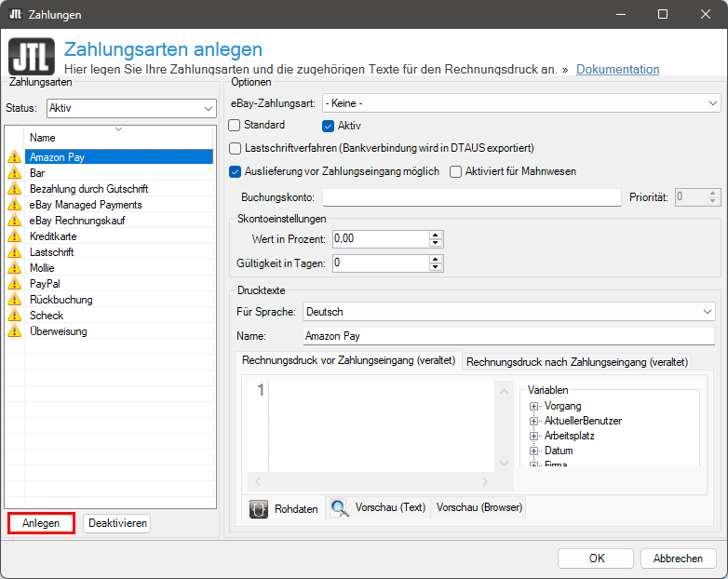Click the warning icon beside Mollie
This screenshot has width=728, height=579.
(14, 268)
